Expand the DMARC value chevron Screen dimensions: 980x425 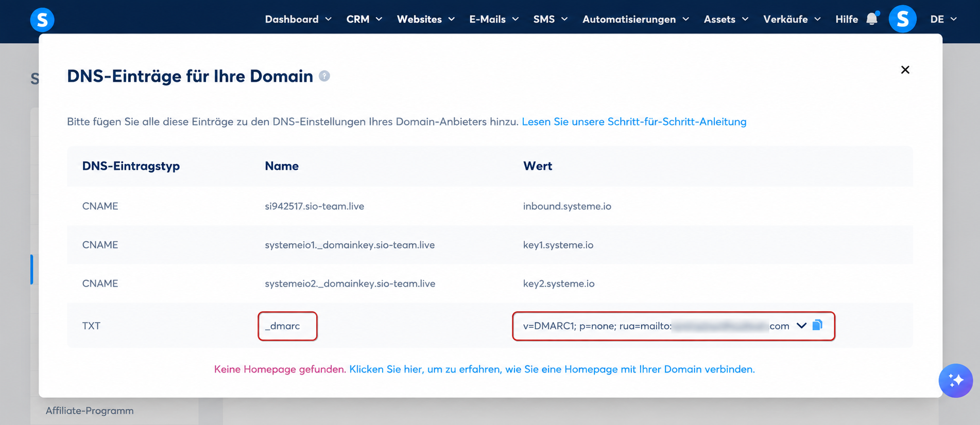click(801, 326)
